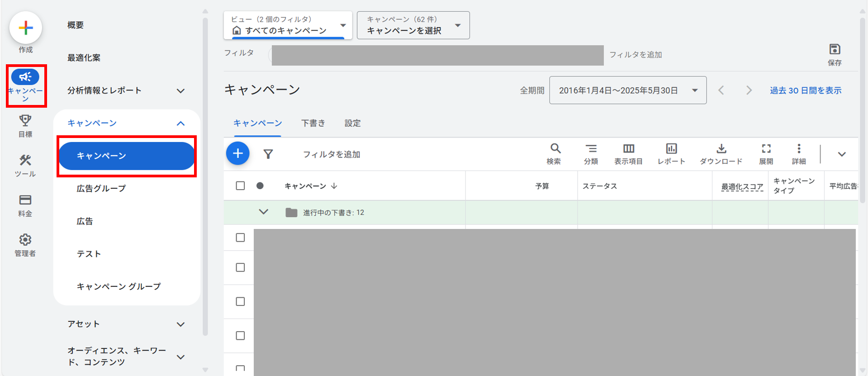
Task: Select the キャンペーン tab above table
Action: pos(257,123)
